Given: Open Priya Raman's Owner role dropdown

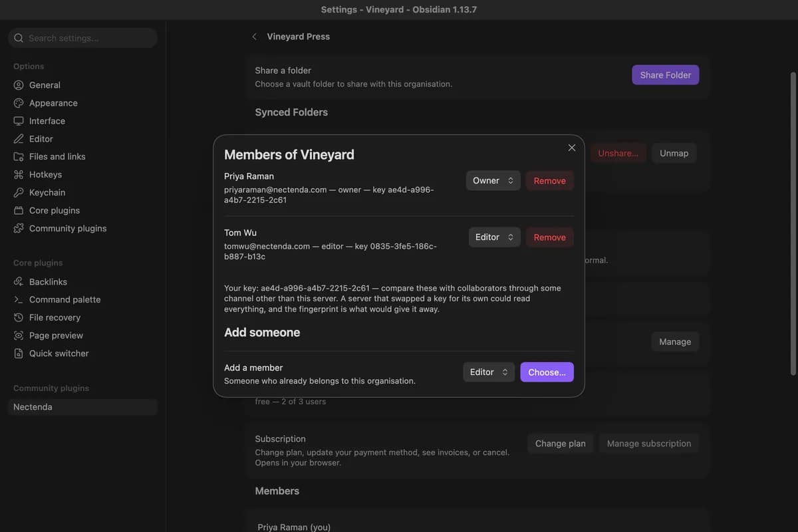Looking at the screenshot, I should [493, 181].
